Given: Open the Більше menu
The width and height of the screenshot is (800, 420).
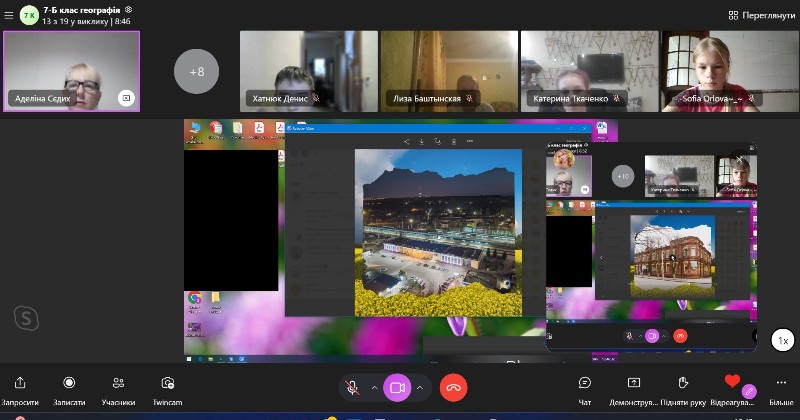Looking at the screenshot, I should click(781, 384).
